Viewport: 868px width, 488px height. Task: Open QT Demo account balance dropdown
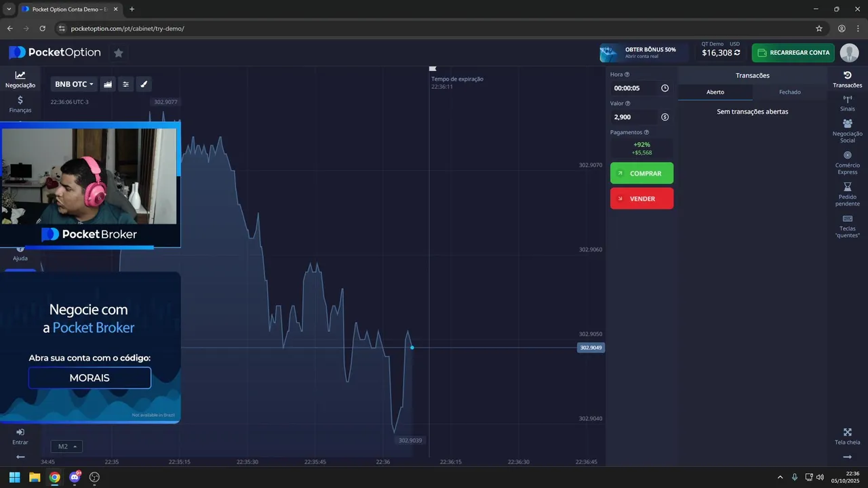(721, 49)
